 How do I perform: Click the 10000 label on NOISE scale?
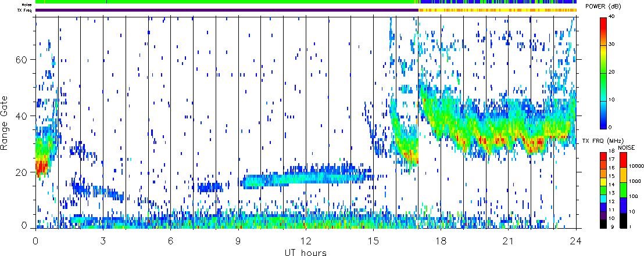(x=636, y=167)
